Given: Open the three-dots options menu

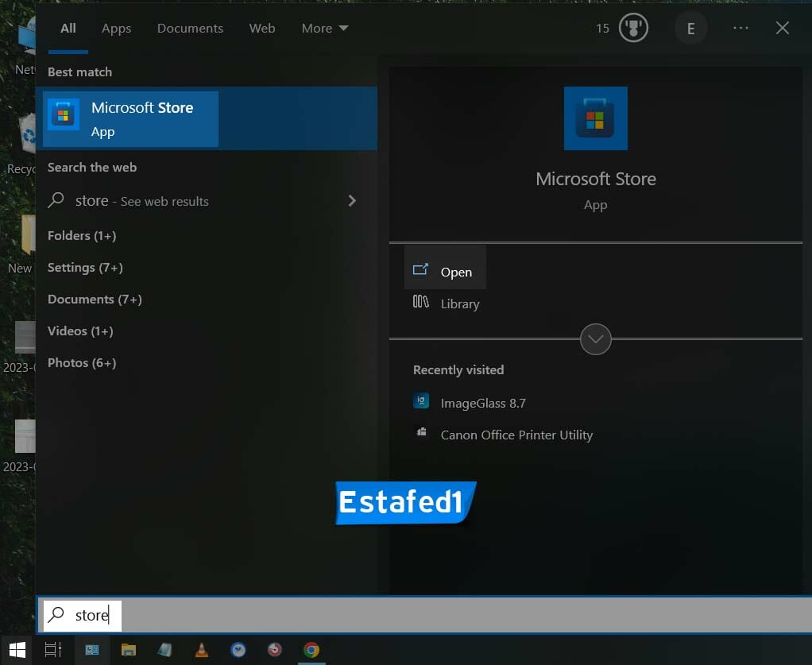Looking at the screenshot, I should pos(740,29).
